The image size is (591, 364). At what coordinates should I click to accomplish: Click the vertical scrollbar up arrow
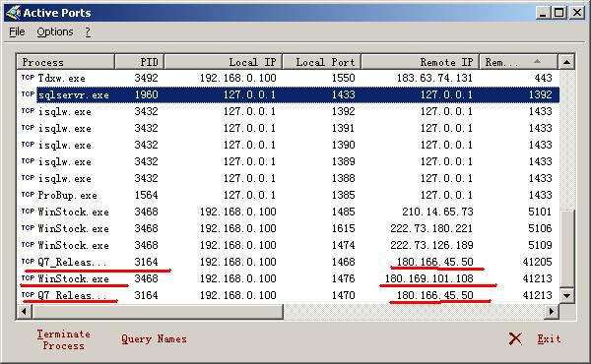click(x=566, y=62)
